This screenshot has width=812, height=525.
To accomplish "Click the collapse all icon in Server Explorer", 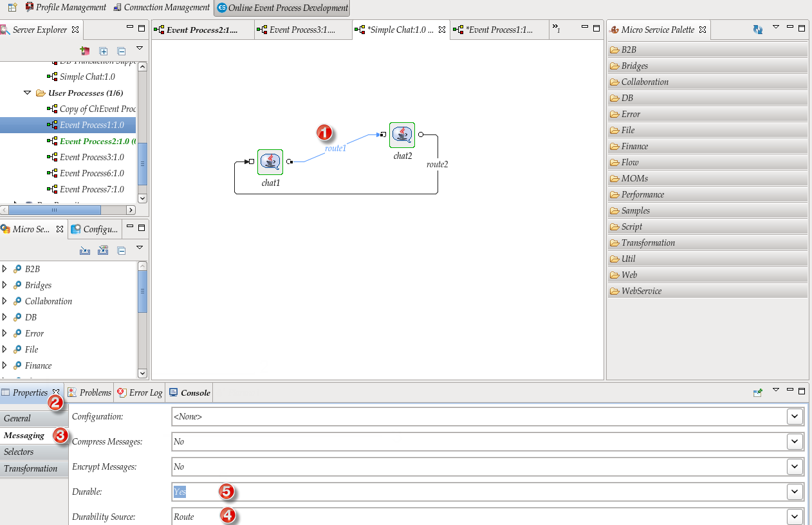I will tap(121, 51).
